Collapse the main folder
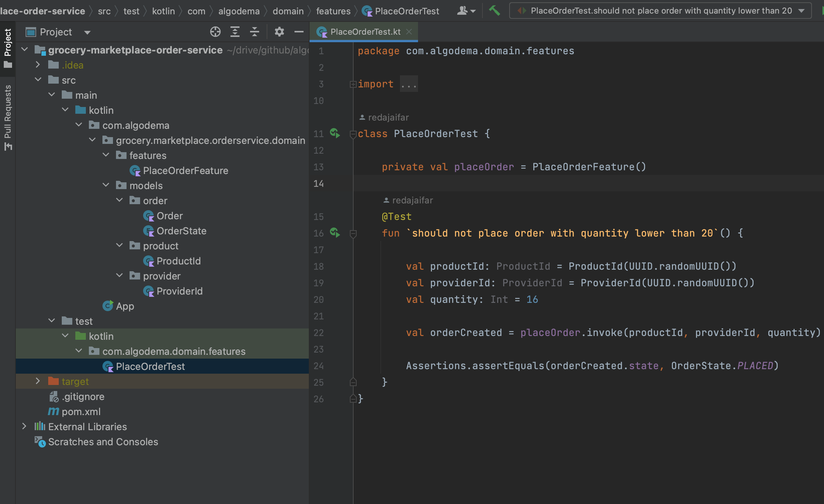The image size is (824, 504). 52,95
